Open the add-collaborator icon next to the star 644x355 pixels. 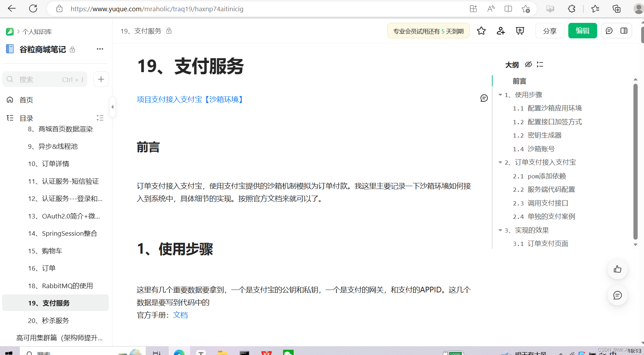click(500, 31)
